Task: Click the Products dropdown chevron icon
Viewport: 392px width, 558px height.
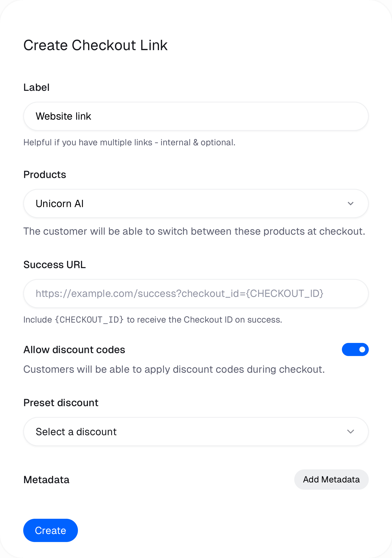Action: pyautogui.click(x=350, y=203)
